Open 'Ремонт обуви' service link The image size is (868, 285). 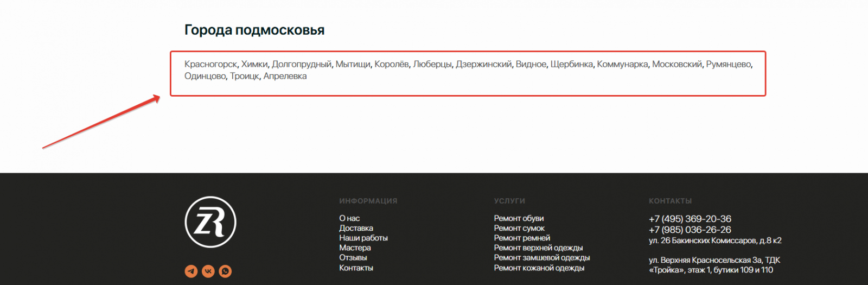point(519,218)
